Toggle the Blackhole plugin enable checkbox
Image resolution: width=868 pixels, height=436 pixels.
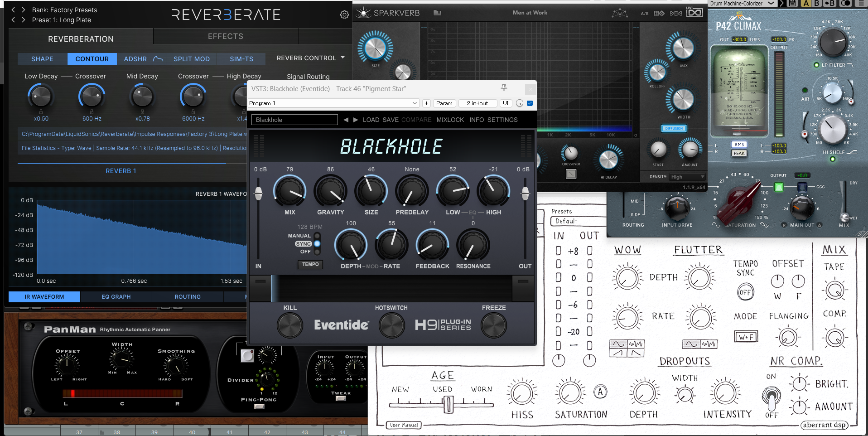(x=530, y=103)
